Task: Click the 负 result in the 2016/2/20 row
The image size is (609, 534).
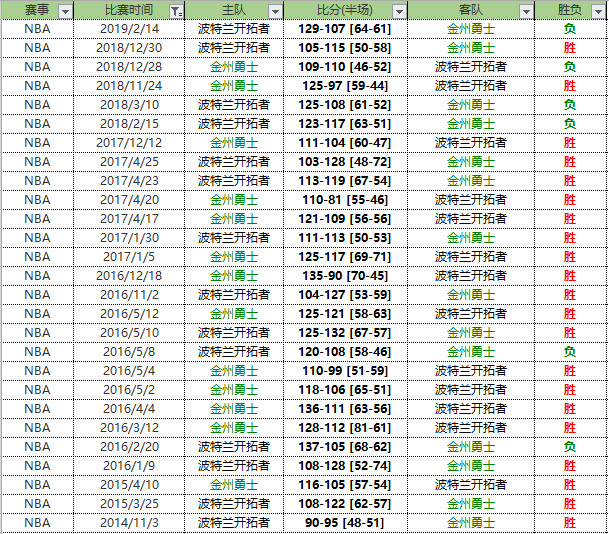Action: pos(569,447)
